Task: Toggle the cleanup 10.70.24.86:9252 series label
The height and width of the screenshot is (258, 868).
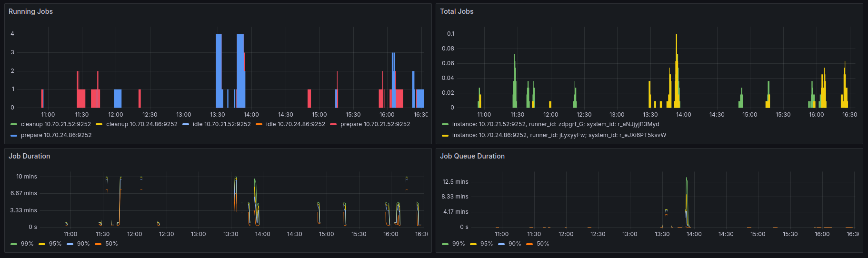Action: coord(141,124)
